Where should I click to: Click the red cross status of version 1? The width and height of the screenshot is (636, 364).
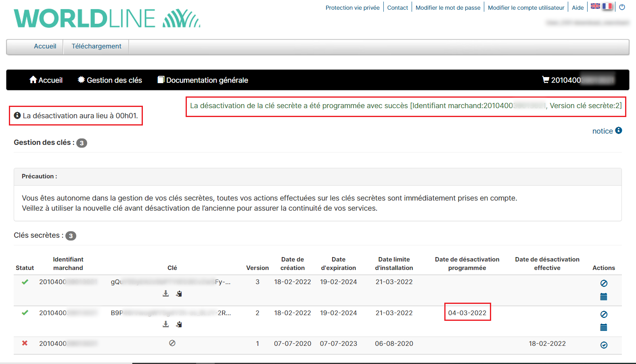click(x=25, y=343)
